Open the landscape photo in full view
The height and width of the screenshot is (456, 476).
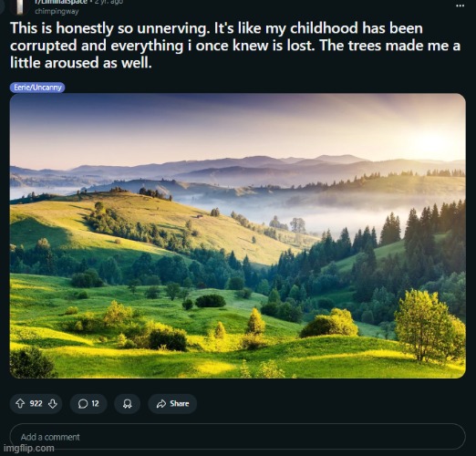pyautogui.click(x=237, y=235)
